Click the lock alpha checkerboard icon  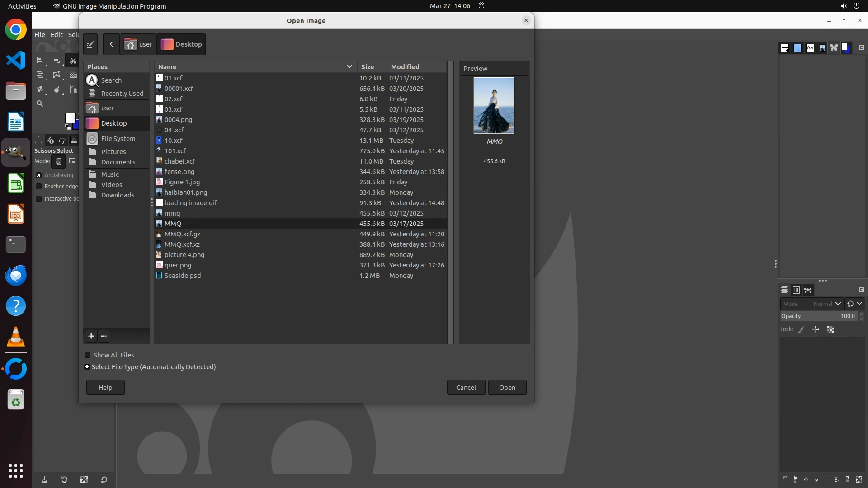[830, 330]
